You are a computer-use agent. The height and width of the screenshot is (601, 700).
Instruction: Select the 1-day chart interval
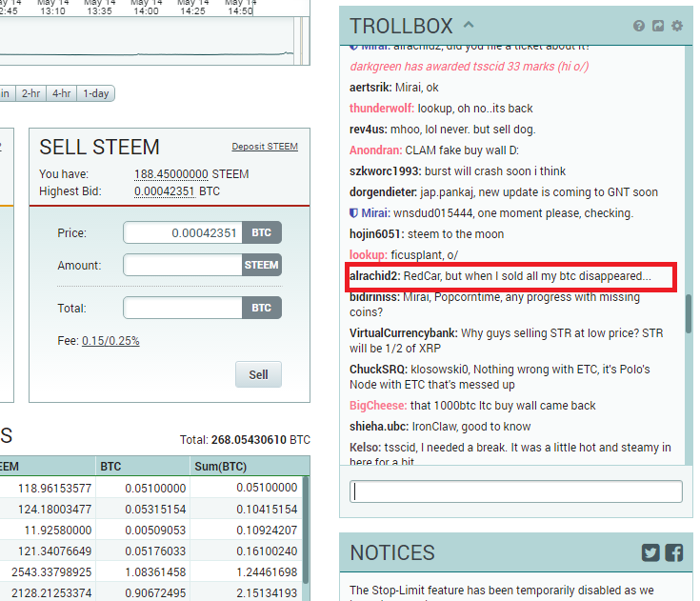click(x=96, y=93)
